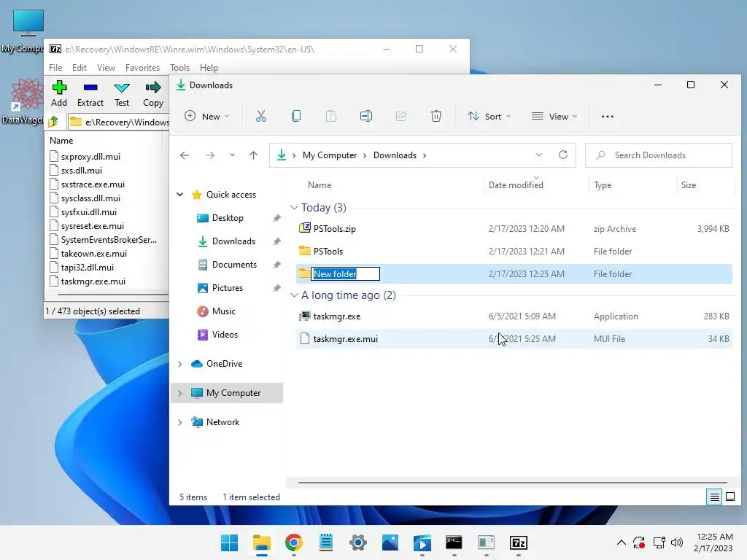The image size is (747, 560).
Task: Open the 7-Zip Favorites menu
Action: 142,68
